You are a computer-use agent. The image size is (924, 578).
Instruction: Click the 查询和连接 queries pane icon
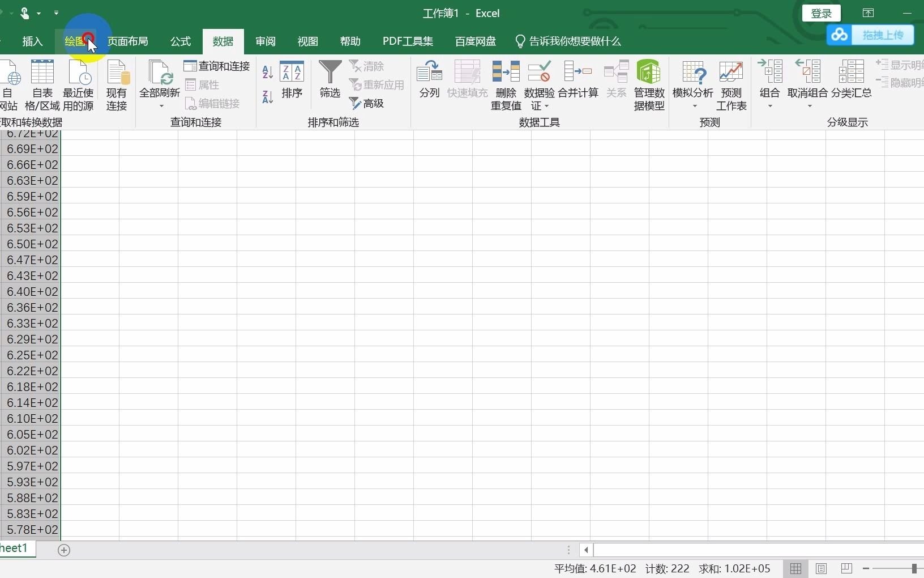click(217, 66)
